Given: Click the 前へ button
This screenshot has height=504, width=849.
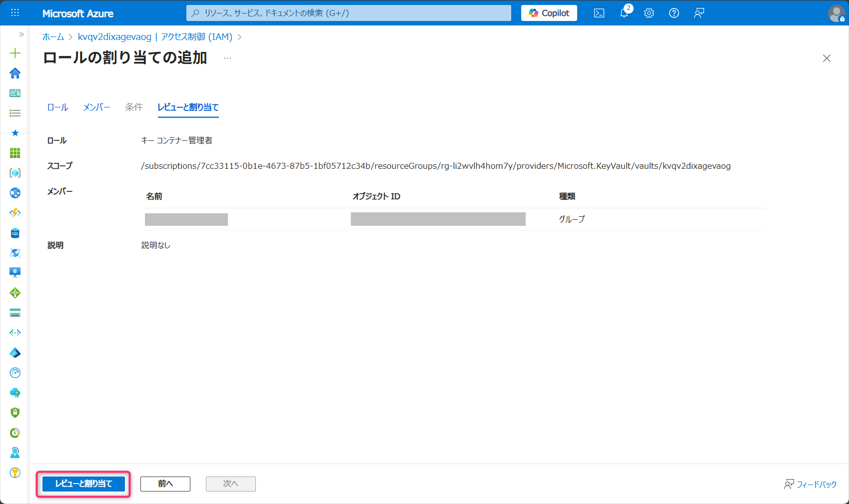Looking at the screenshot, I should (165, 484).
